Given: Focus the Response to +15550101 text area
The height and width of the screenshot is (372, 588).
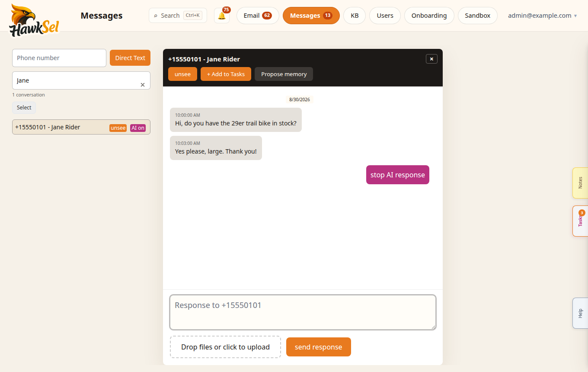Looking at the screenshot, I should point(303,312).
